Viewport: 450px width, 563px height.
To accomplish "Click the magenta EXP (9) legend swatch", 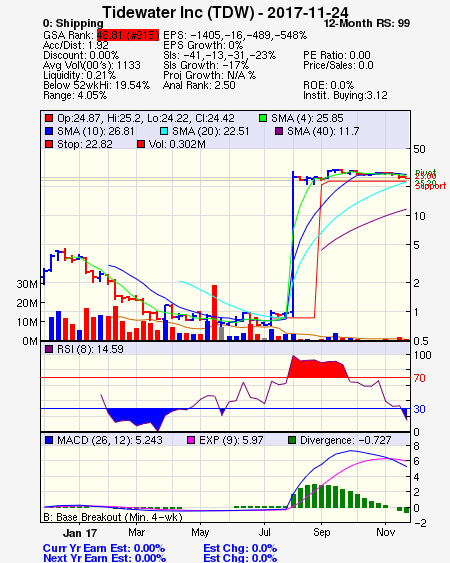I will click(x=191, y=440).
